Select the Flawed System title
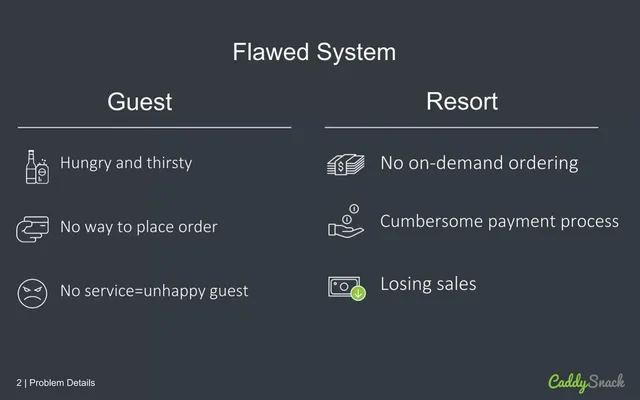Screen dimensions: 640x400 pos(314,52)
